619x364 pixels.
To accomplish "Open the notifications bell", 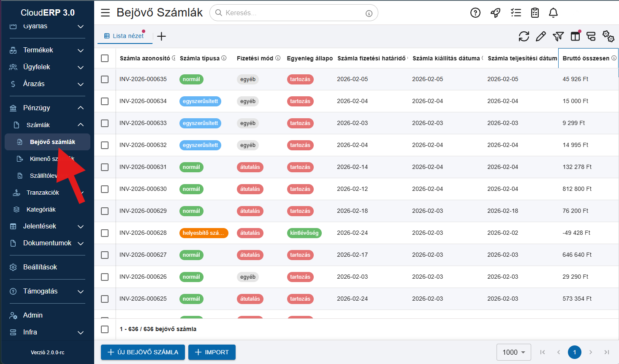I will pyautogui.click(x=553, y=13).
